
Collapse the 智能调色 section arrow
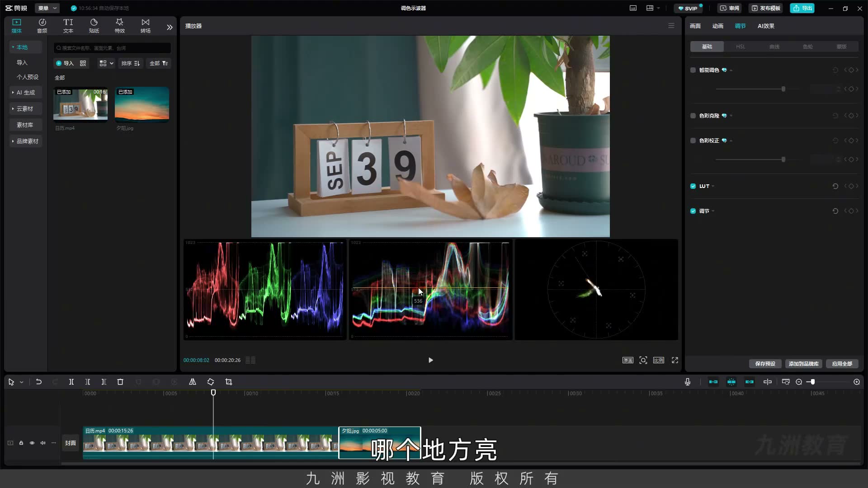pyautogui.click(x=731, y=70)
